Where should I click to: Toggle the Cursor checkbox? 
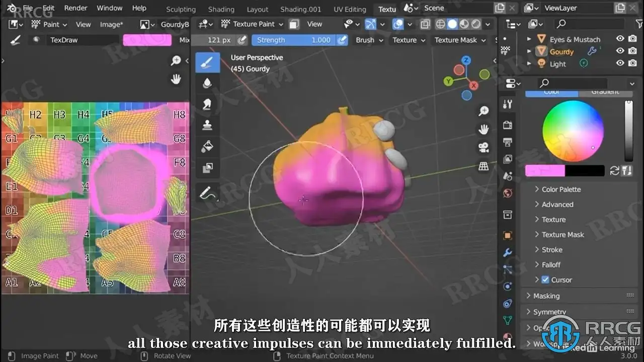coord(545,280)
